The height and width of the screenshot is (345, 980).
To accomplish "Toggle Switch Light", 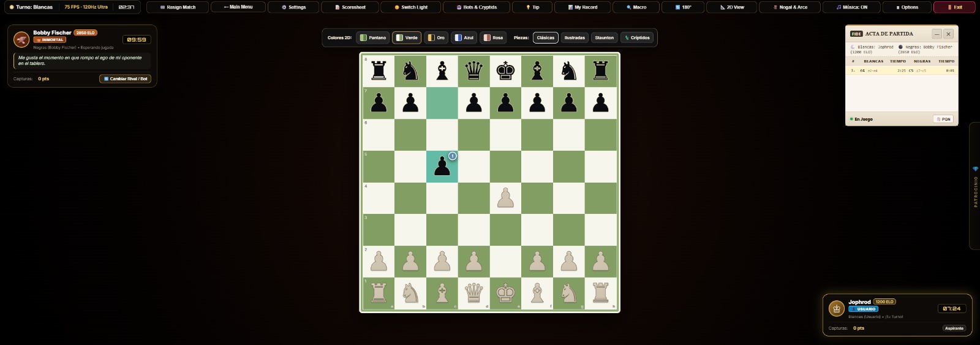I will click(411, 7).
